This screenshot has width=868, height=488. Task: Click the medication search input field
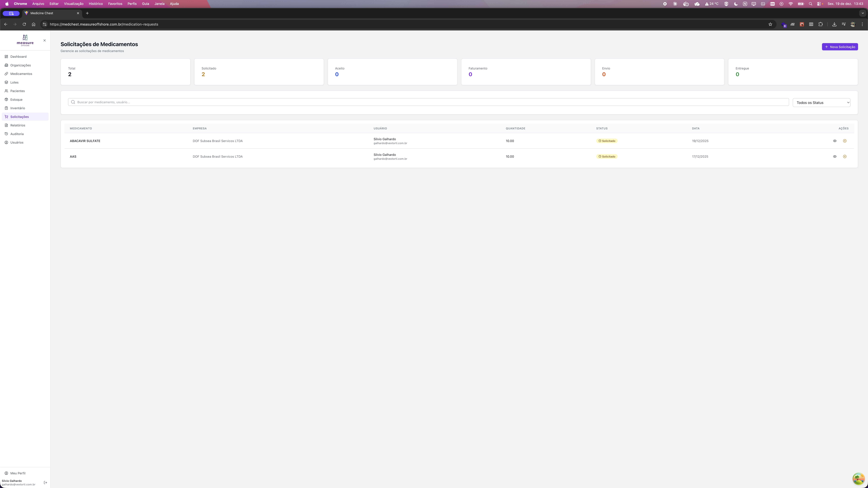point(428,102)
